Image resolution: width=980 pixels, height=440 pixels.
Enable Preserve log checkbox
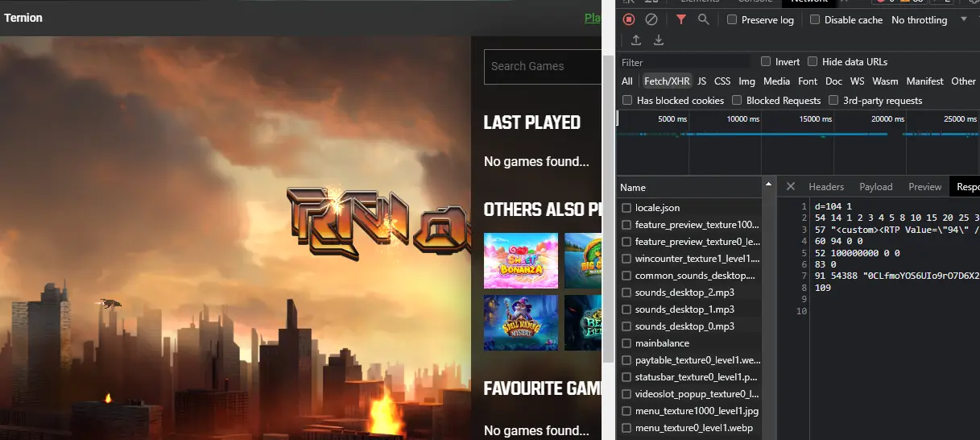click(x=732, y=19)
